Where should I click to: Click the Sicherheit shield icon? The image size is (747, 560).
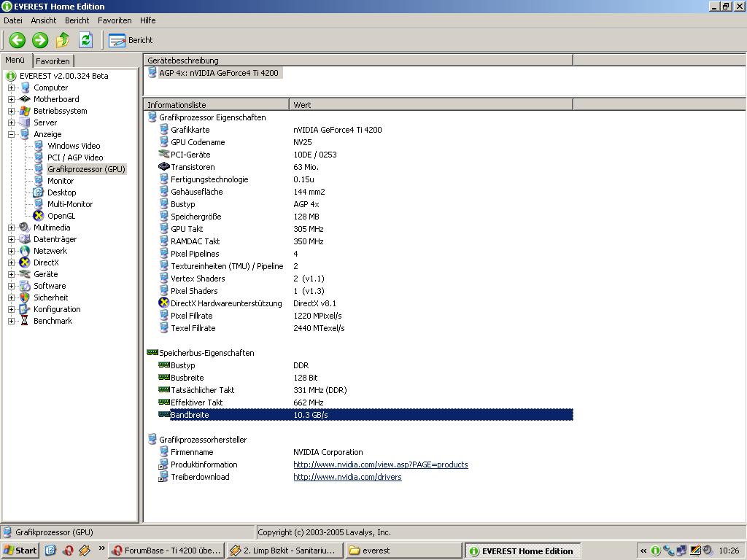pyautogui.click(x=25, y=297)
